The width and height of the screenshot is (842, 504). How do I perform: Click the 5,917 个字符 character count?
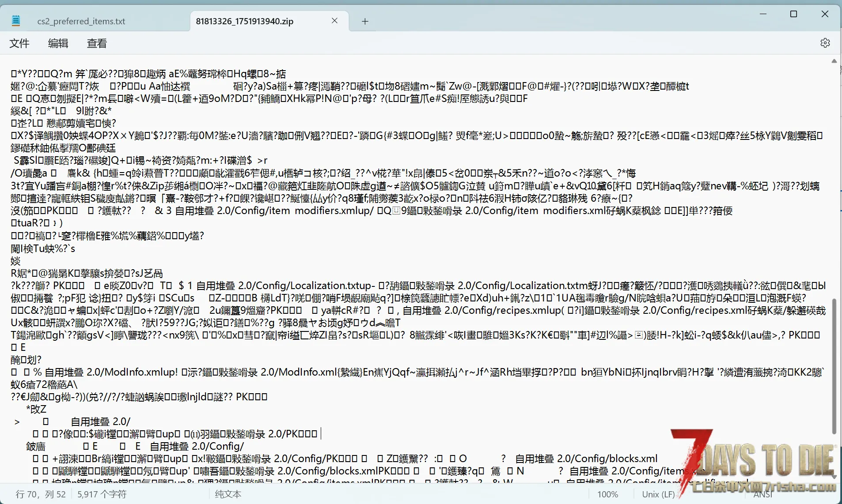[x=102, y=494]
